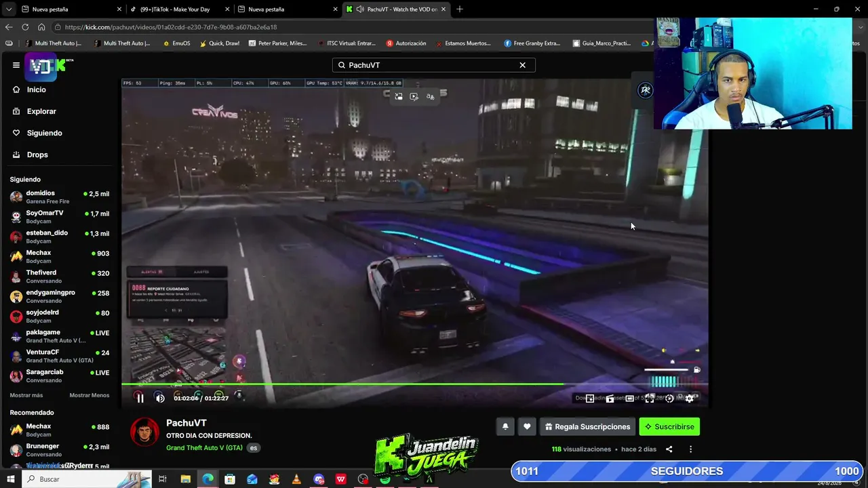Share the video with the share icon

point(669,449)
